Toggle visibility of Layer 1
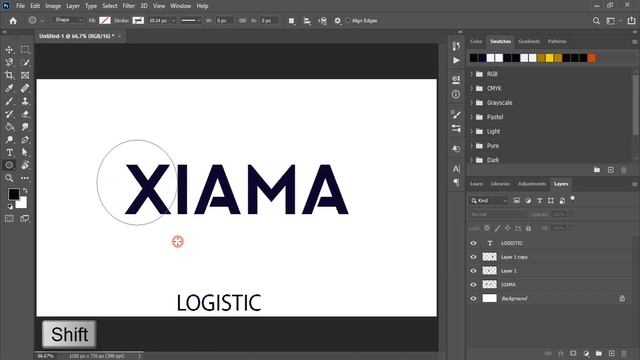The width and height of the screenshot is (640, 360). (x=473, y=271)
